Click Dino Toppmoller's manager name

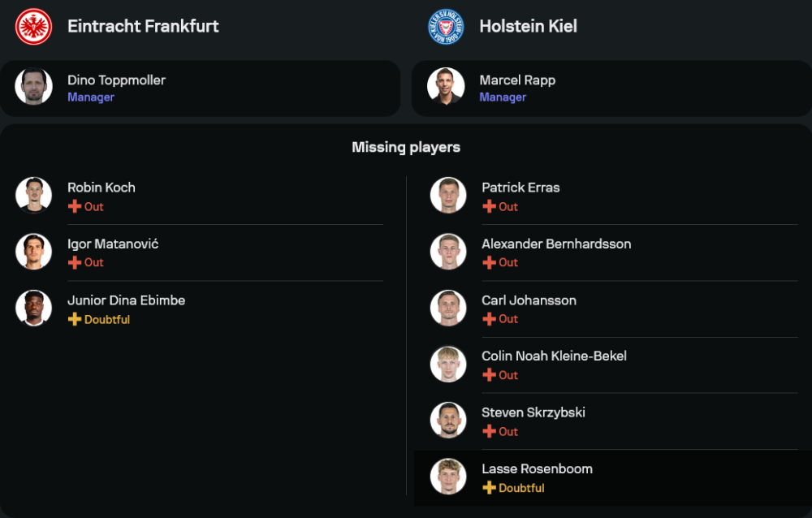tap(116, 80)
